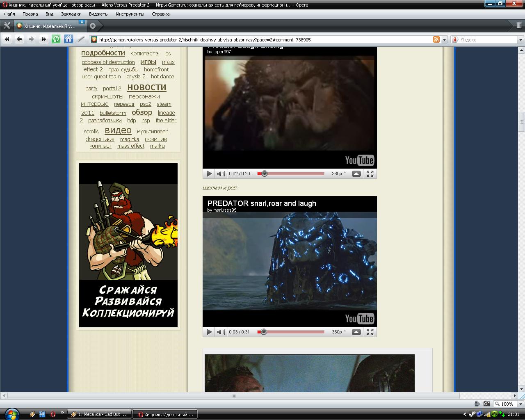Click the dragon age tag link
Screen dimensions: 525x420
tap(100, 139)
